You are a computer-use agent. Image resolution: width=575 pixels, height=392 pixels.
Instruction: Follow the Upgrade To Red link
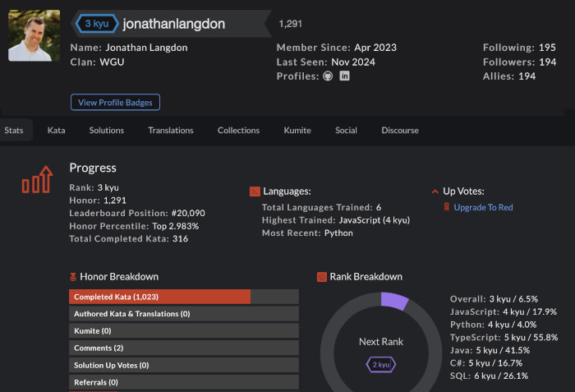point(483,207)
